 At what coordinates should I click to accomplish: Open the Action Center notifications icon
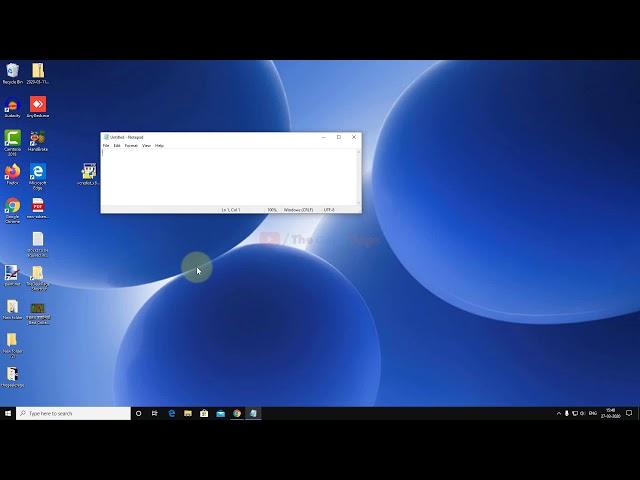point(629,413)
